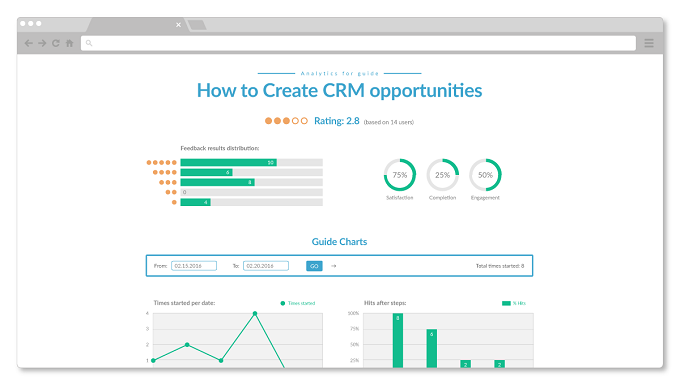Click the line chart peak point at 4
This screenshot has height=385, width=680.
[255, 313]
